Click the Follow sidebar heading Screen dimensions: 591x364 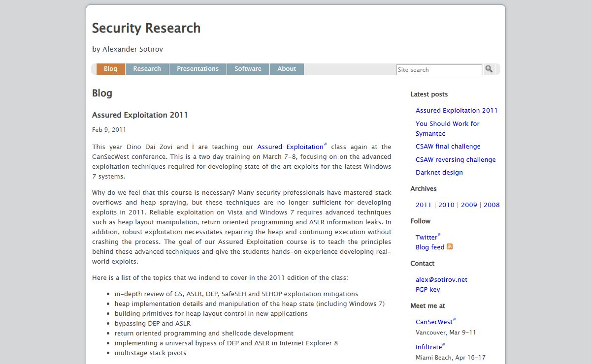tap(421, 221)
